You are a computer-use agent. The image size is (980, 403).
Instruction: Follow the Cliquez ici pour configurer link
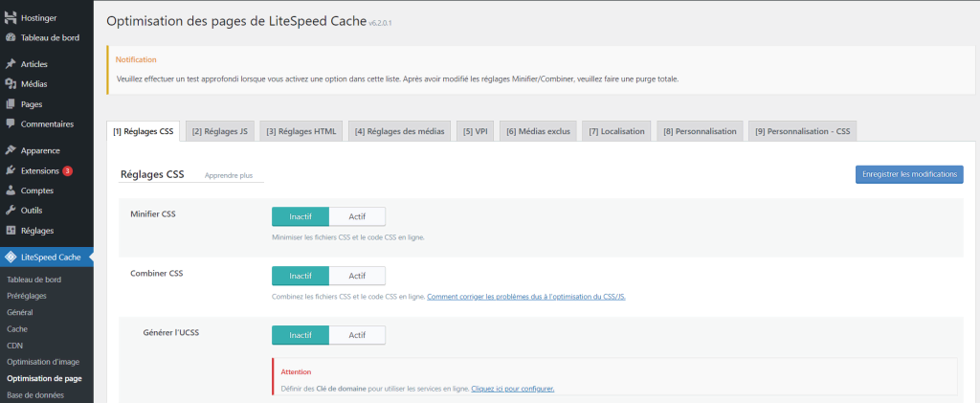513,388
